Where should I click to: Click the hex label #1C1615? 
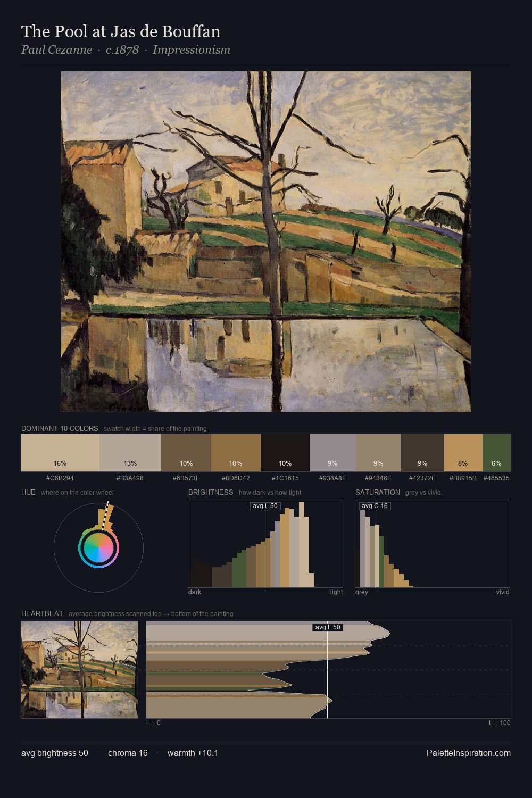click(285, 478)
